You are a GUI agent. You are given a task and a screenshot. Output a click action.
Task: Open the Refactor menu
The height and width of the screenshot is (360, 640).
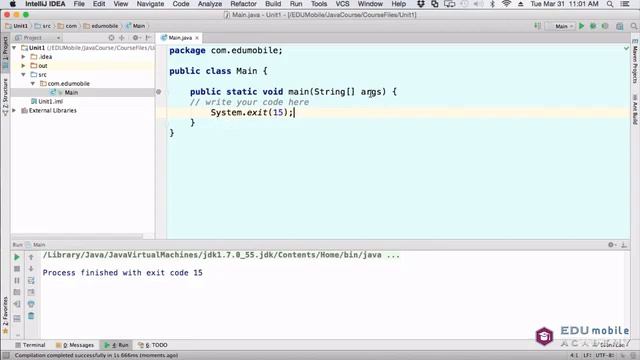tap(243, 4)
